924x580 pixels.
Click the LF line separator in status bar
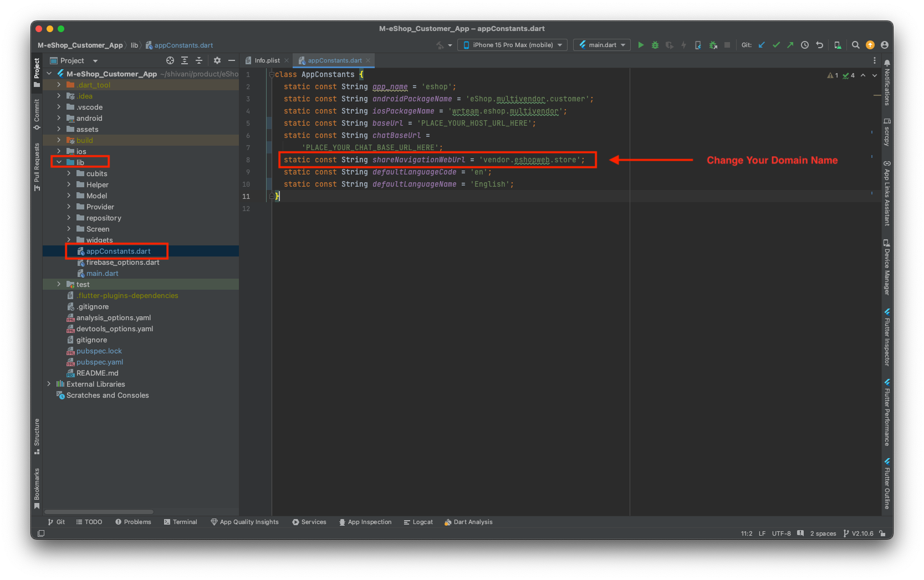pos(762,533)
